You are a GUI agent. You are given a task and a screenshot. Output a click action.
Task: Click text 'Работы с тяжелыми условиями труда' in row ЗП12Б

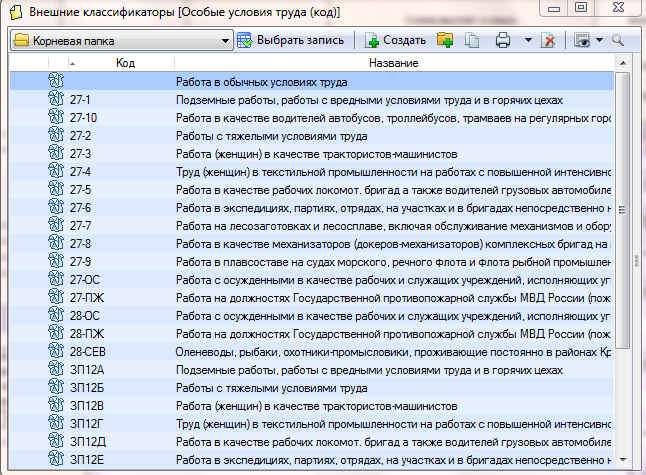tap(272, 388)
